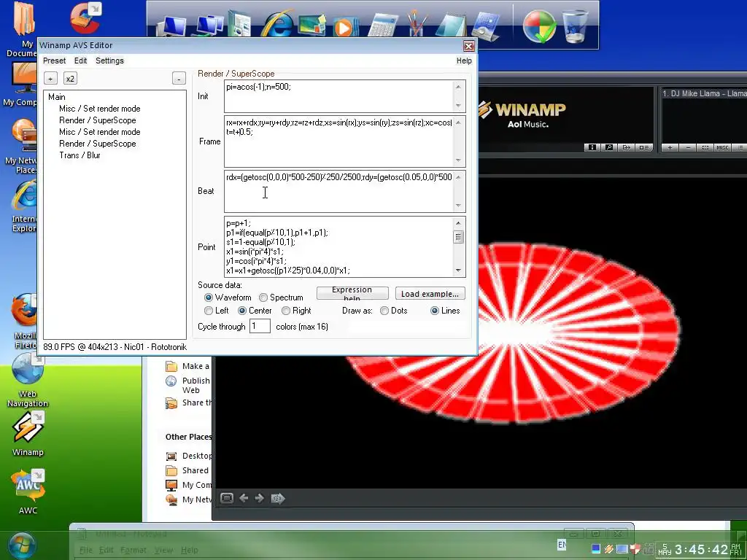
Task: Click the playlist MISC button
Action: pyautogui.click(x=722, y=147)
